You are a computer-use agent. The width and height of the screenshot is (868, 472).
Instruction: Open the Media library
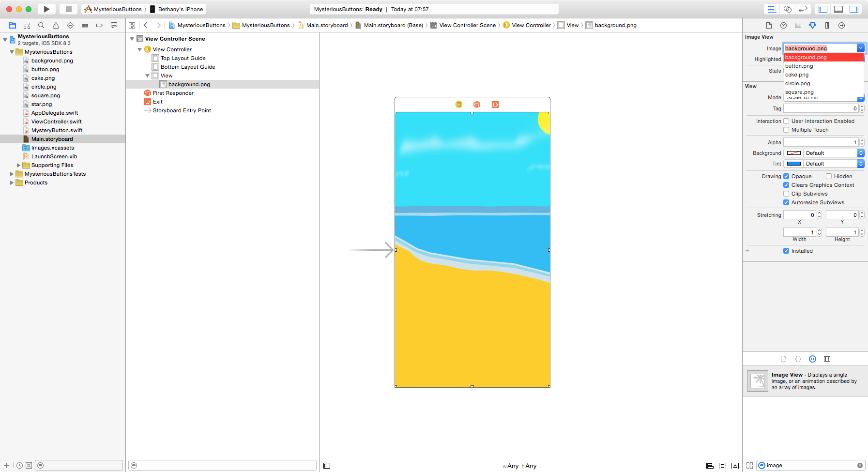pyautogui.click(x=827, y=359)
